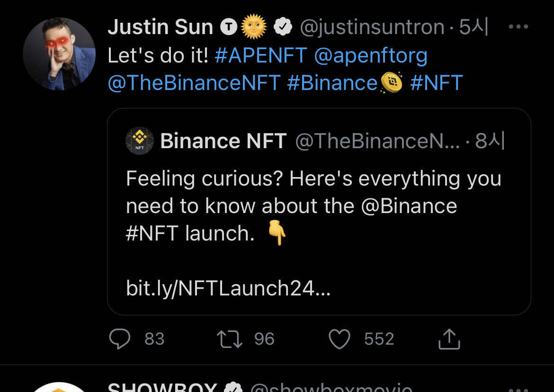Open the SHOWBOX account name
The height and width of the screenshot is (392, 554).
point(162,388)
